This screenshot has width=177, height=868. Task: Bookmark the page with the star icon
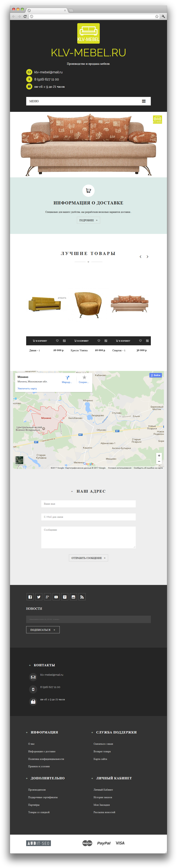(157, 16)
